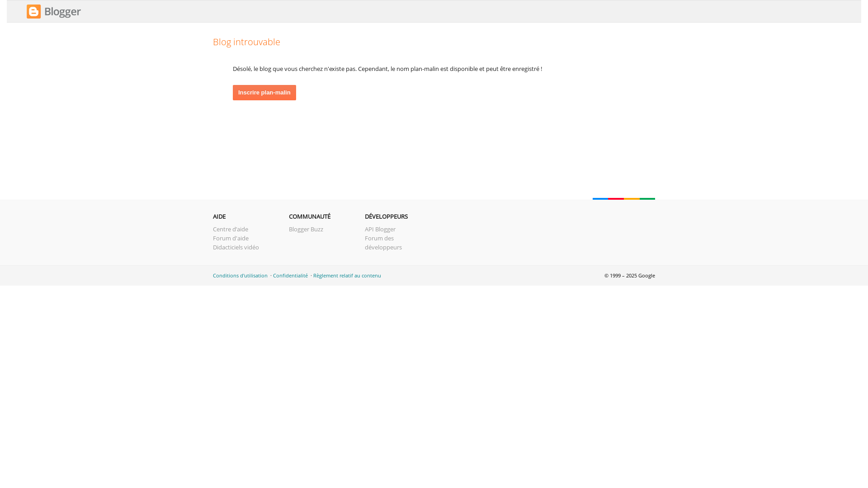The image size is (868, 488).
Task: Click the COMMUNAUTÉ footer heading
Action: pyautogui.click(x=309, y=216)
